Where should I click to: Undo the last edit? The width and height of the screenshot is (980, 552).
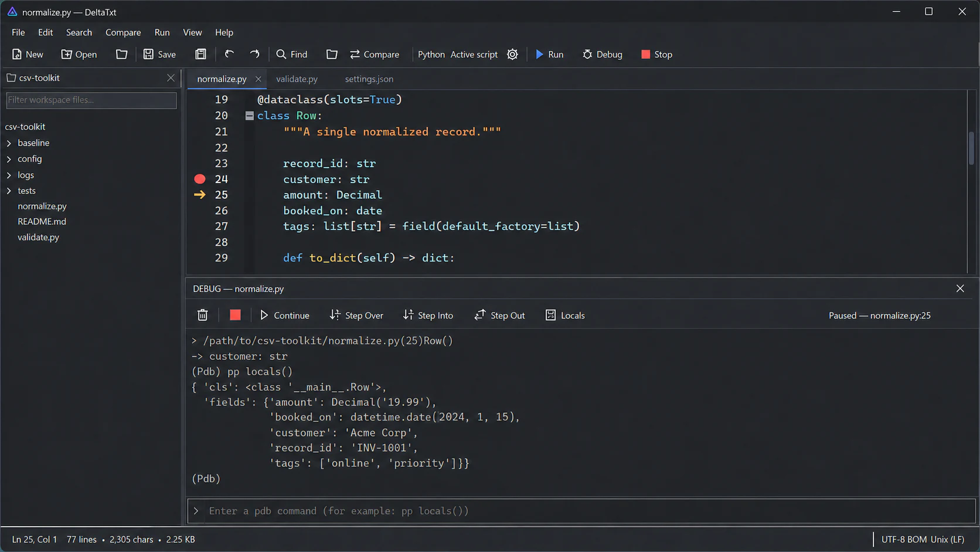(229, 55)
